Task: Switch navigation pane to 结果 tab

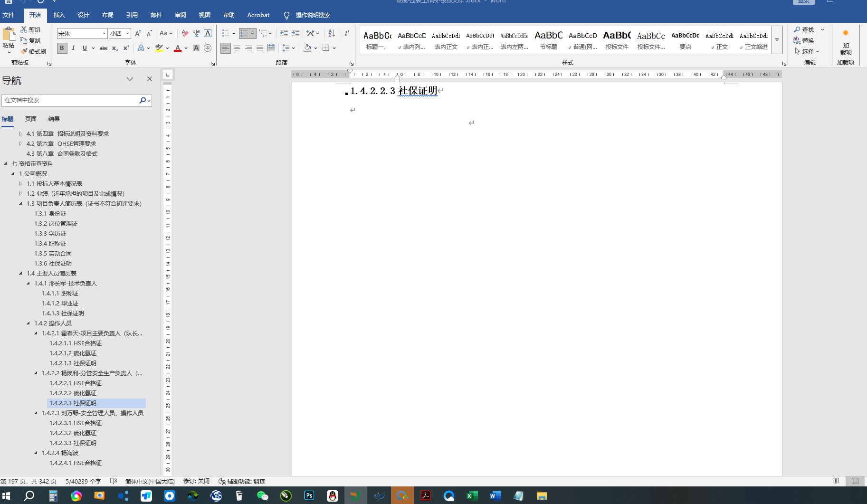Action: [54, 119]
